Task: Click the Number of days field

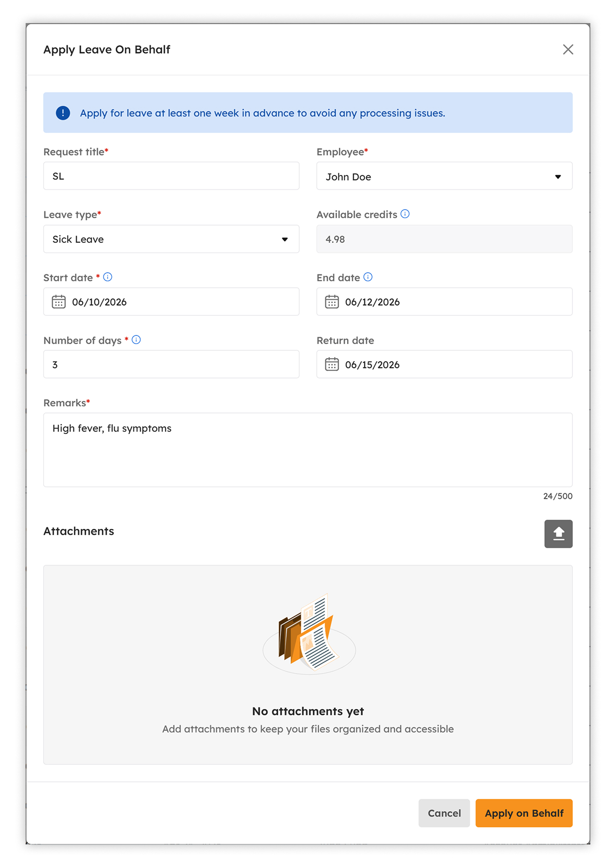Action: pyautogui.click(x=171, y=364)
